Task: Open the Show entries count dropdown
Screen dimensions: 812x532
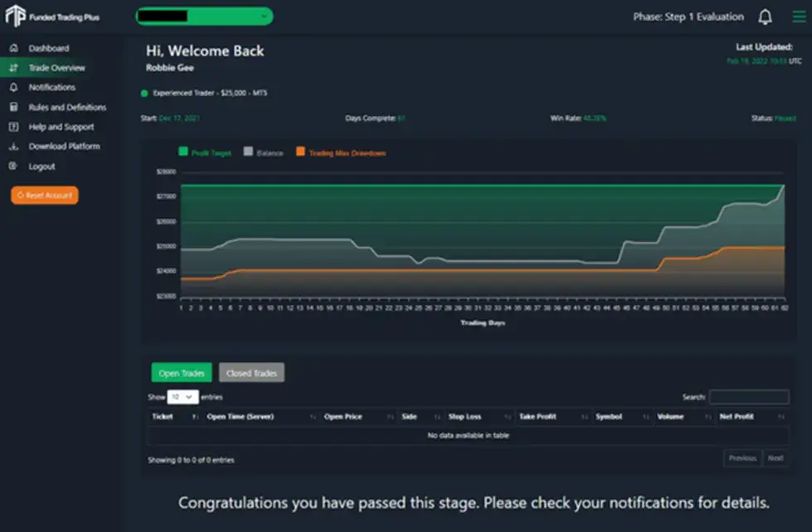Action: click(182, 397)
